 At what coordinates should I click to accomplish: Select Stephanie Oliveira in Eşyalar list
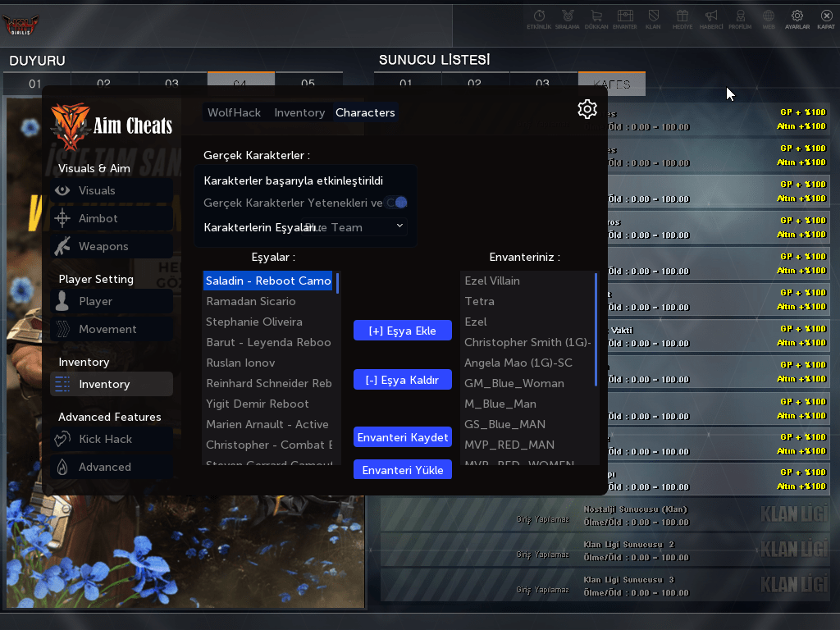click(268, 322)
